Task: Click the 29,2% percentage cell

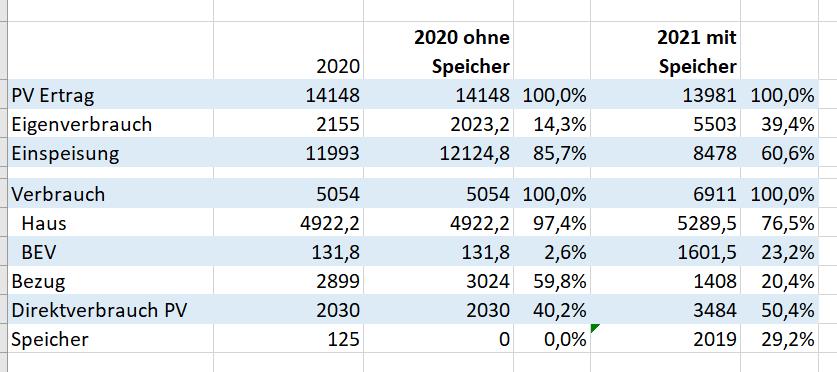Action: [779, 338]
